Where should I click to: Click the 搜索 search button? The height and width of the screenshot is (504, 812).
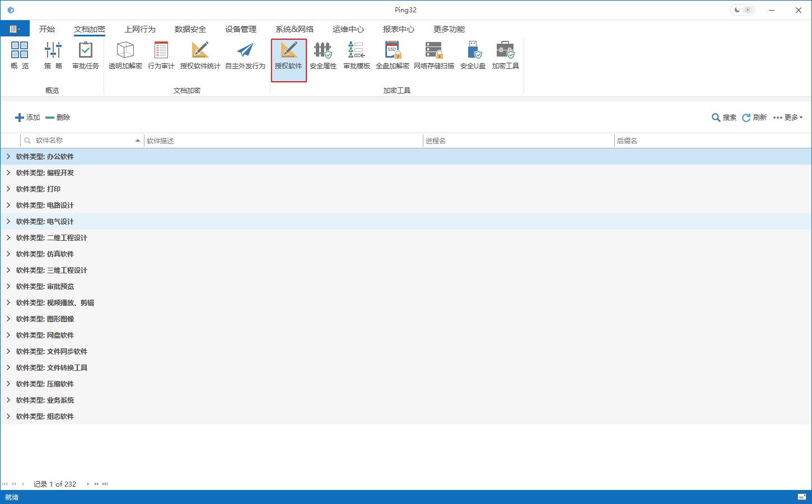pos(724,118)
